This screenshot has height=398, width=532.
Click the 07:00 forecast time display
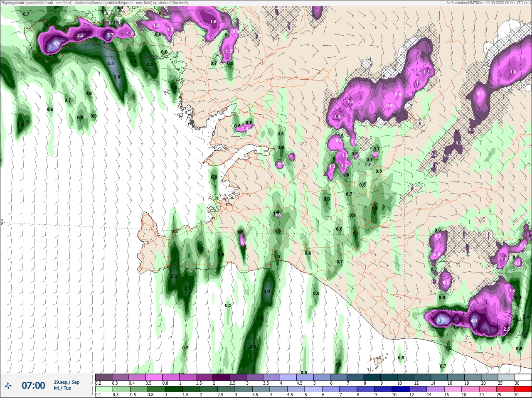click(33, 386)
